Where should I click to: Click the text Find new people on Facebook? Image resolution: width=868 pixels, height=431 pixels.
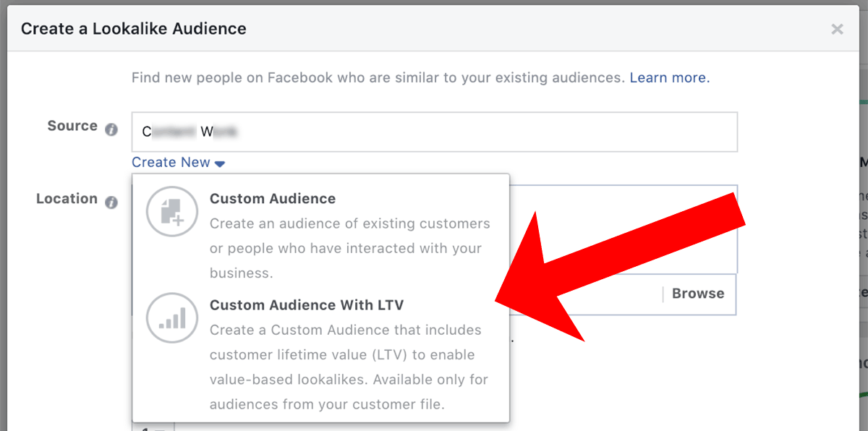[231, 77]
